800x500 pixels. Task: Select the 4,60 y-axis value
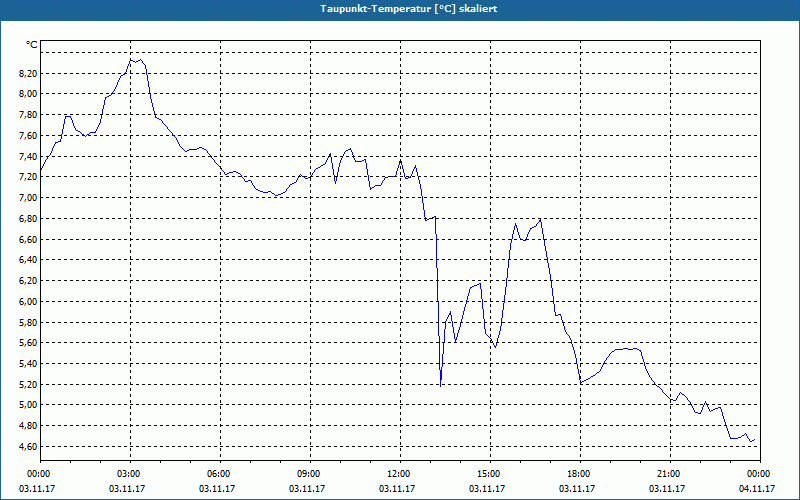tap(29, 446)
